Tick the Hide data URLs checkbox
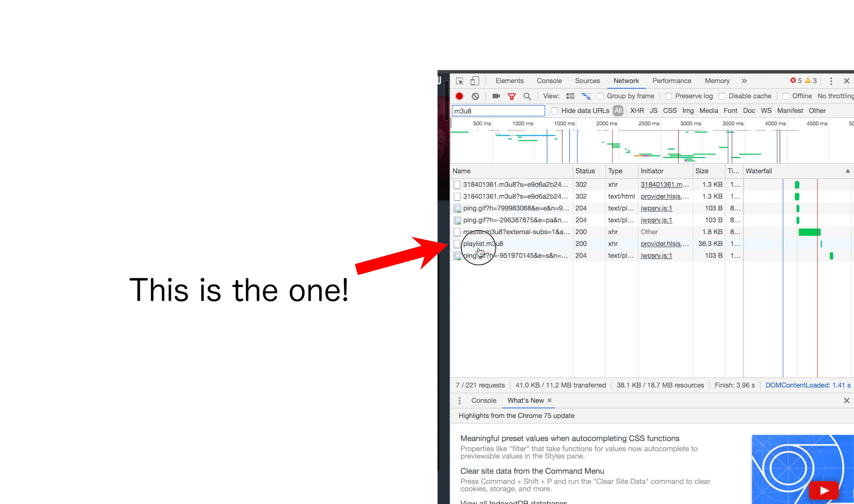This screenshot has width=854, height=504. 555,111
